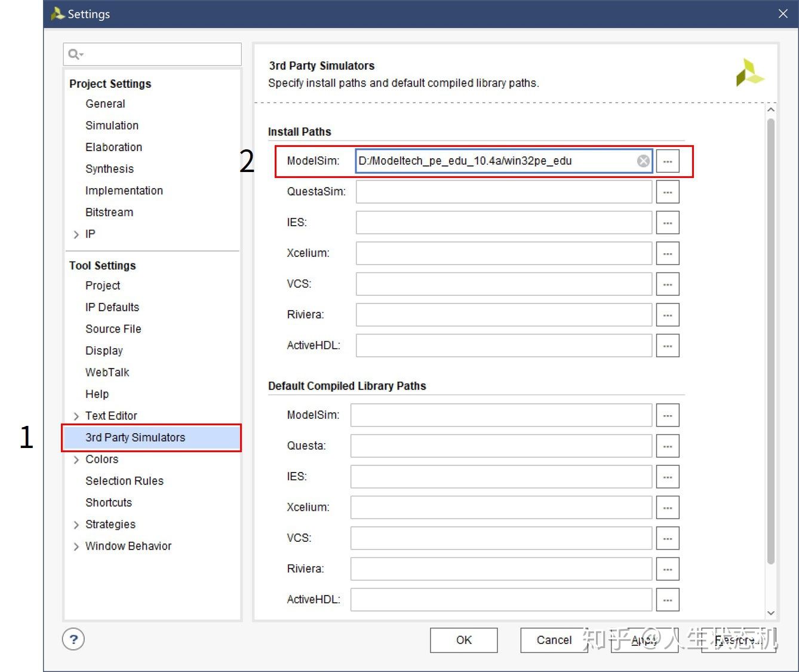Browse for ModelSim install path
This screenshot has width=799, height=672.
click(x=668, y=161)
